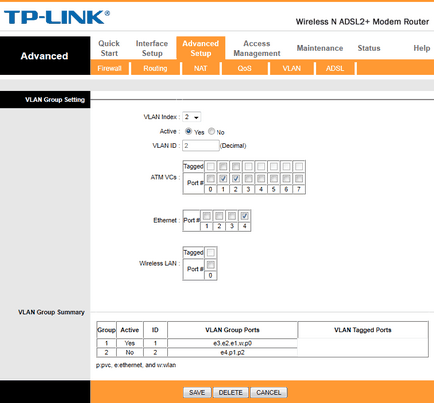This screenshot has width=434, height=403.
Task: Focus the VLAN ID field
Action: [x=201, y=146]
